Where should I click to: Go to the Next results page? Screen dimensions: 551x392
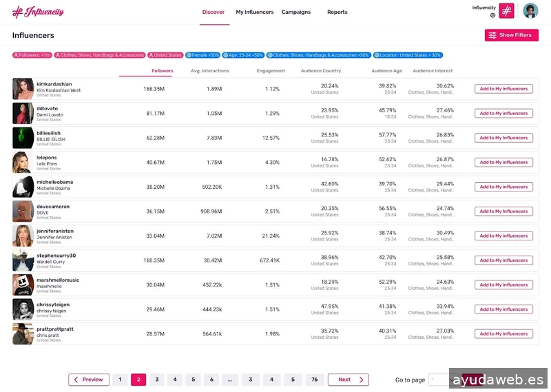coord(348,380)
